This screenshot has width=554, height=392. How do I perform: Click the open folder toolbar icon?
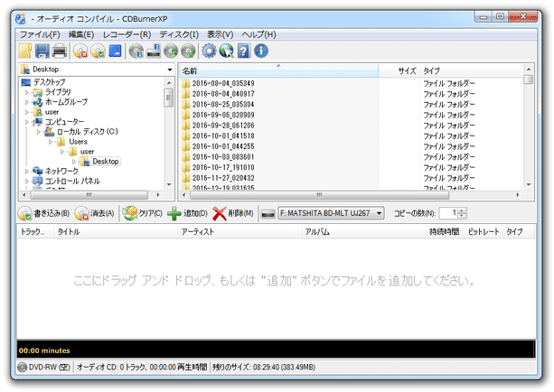click(25, 51)
